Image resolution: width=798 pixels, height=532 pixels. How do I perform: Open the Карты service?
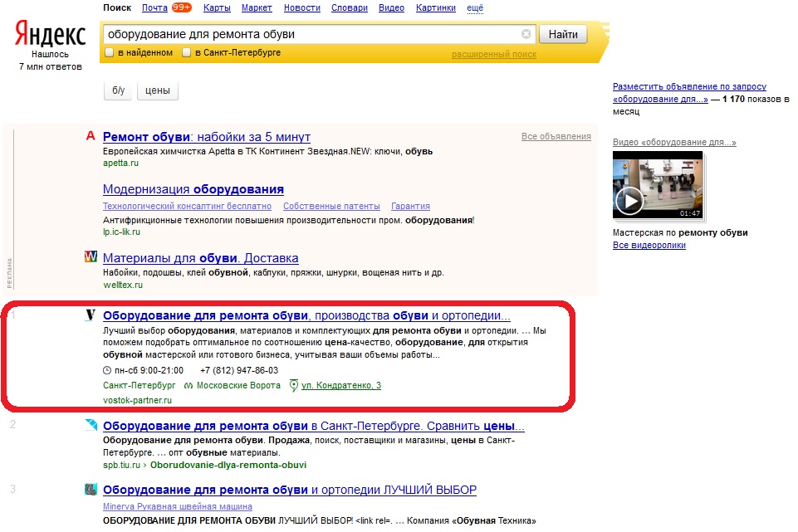(217, 7)
